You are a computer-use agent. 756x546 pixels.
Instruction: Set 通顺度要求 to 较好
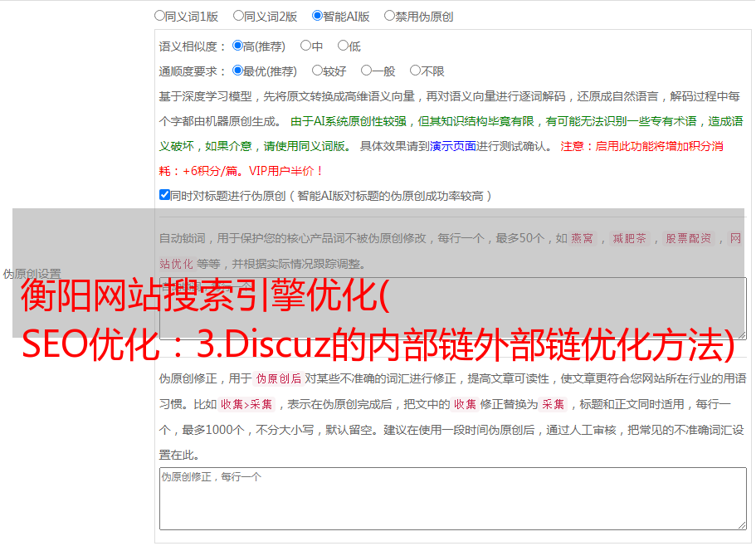pos(317,71)
